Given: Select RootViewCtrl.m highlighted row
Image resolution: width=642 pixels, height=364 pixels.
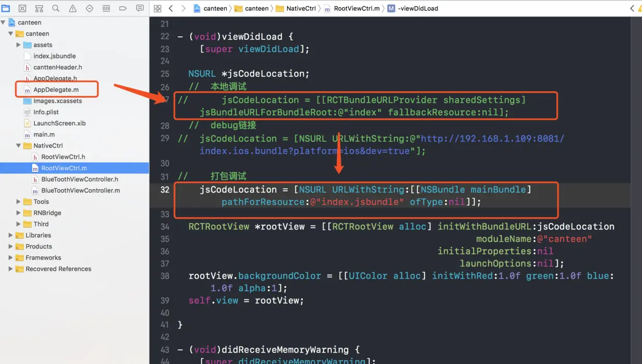Looking at the screenshot, I should [x=75, y=168].
